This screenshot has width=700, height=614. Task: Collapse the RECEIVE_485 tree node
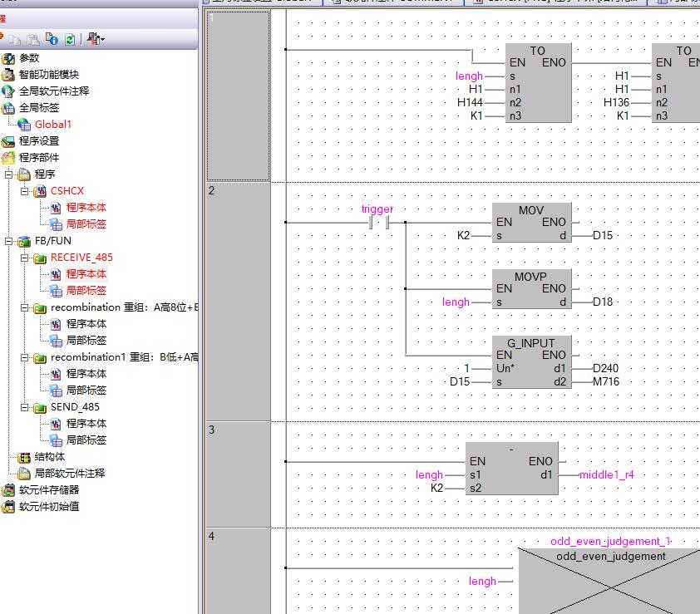(x=24, y=258)
